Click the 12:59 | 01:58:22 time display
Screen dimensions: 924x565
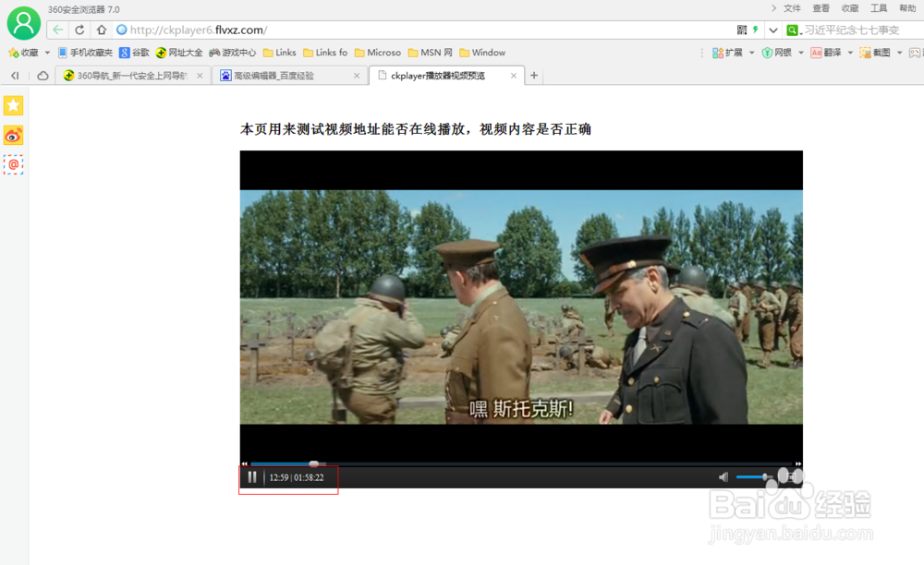click(x=297, y=477)
